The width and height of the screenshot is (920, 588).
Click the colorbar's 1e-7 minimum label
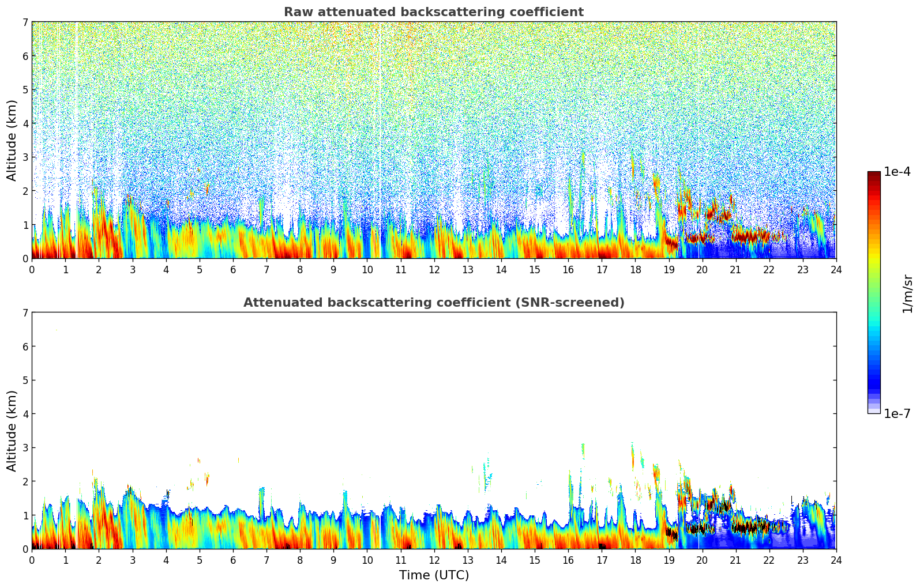click(x=897, y=413)
